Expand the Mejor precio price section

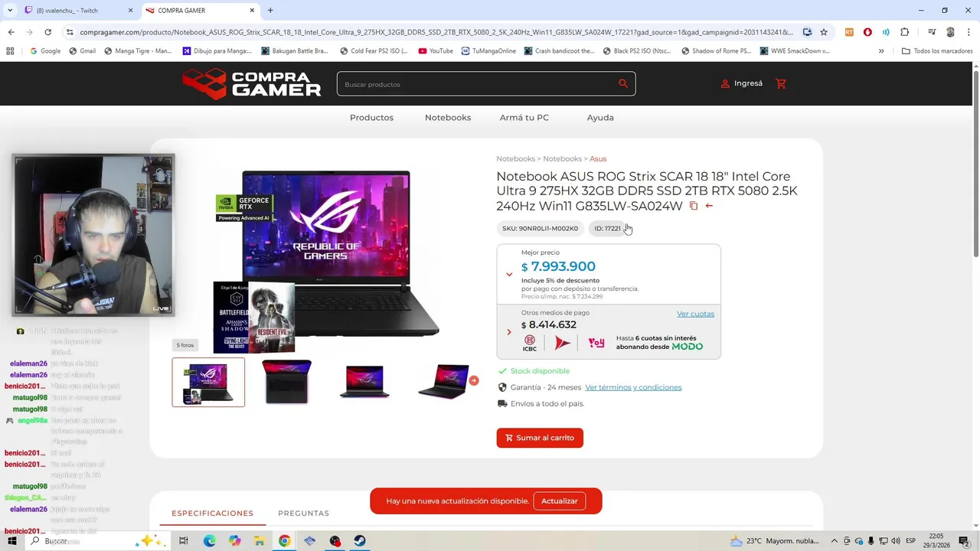[509, 274]
